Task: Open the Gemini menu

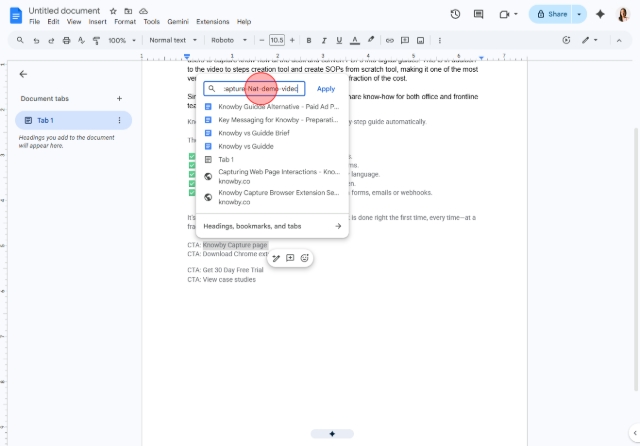Action: coord(178,22)
